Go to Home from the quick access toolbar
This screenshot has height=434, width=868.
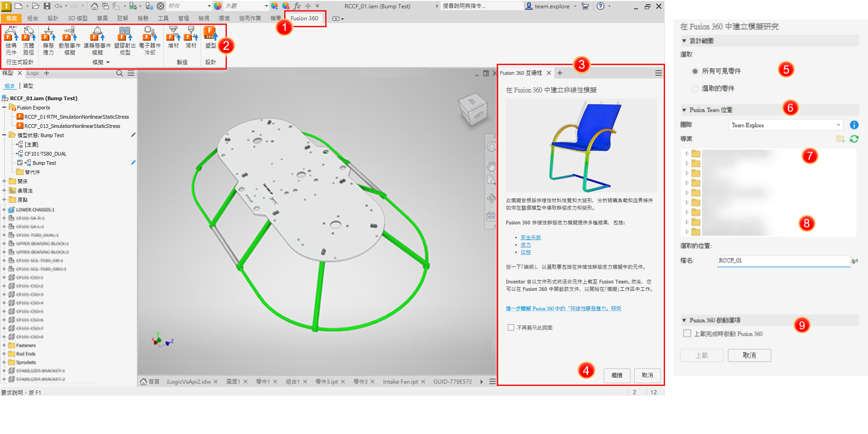pos(94,6)
